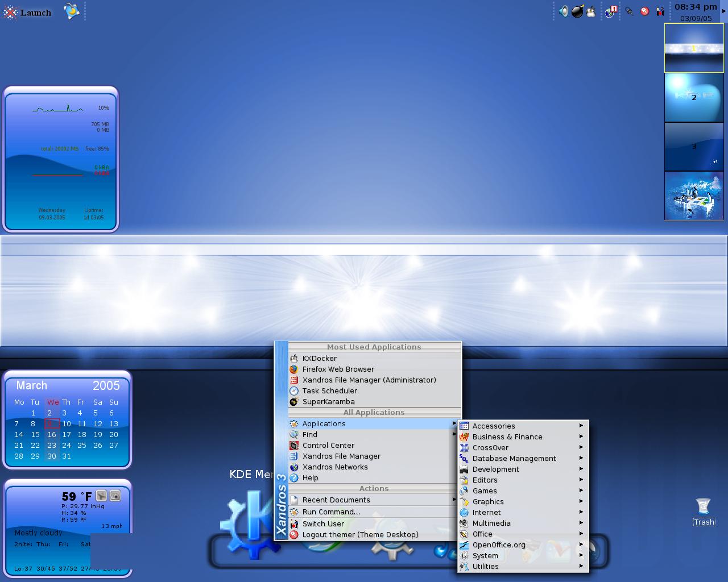
Task: Expand the Editors submenu
Action: click(523, 480)
